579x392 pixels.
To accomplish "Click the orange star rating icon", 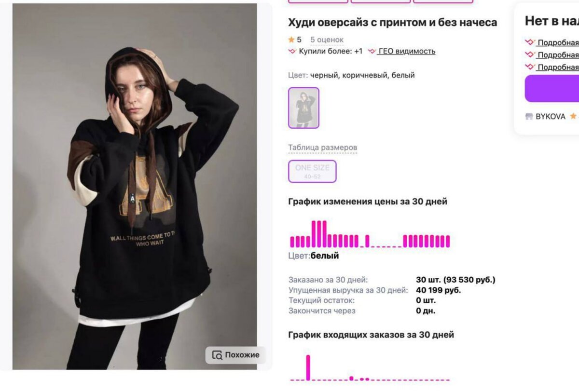I will [x=291, y=40].
